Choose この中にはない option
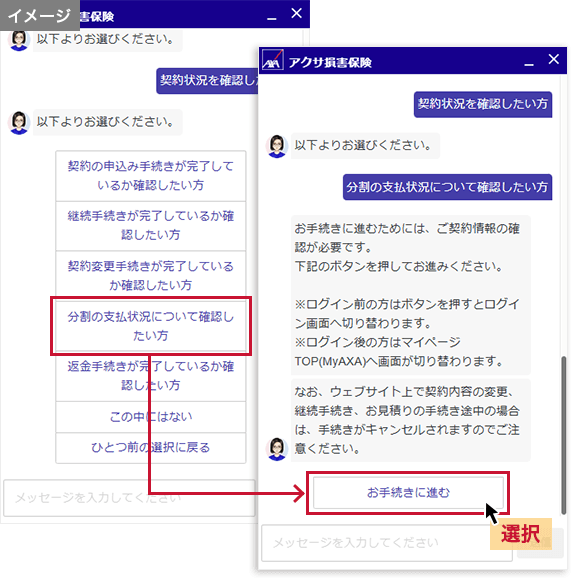This screenshot has width=572, height=578. click(x=151, y=417)
